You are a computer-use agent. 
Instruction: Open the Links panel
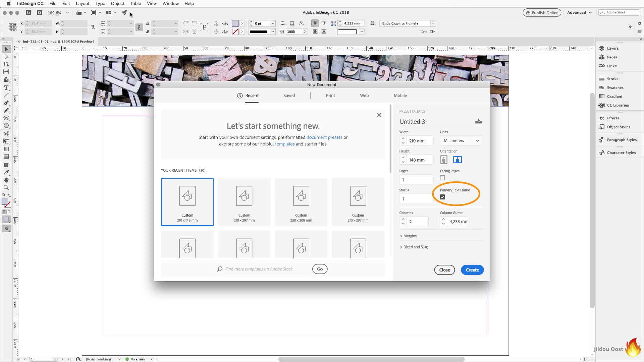pos(608,66)
